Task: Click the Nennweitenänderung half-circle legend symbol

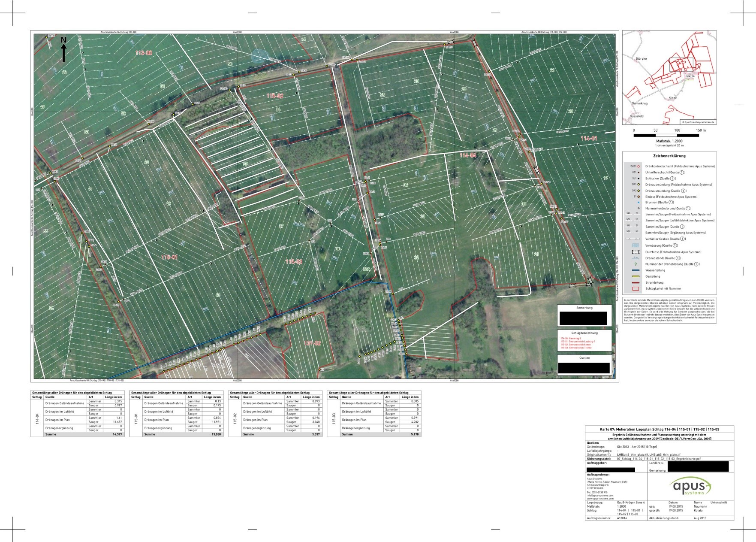Action: [639, 208]
